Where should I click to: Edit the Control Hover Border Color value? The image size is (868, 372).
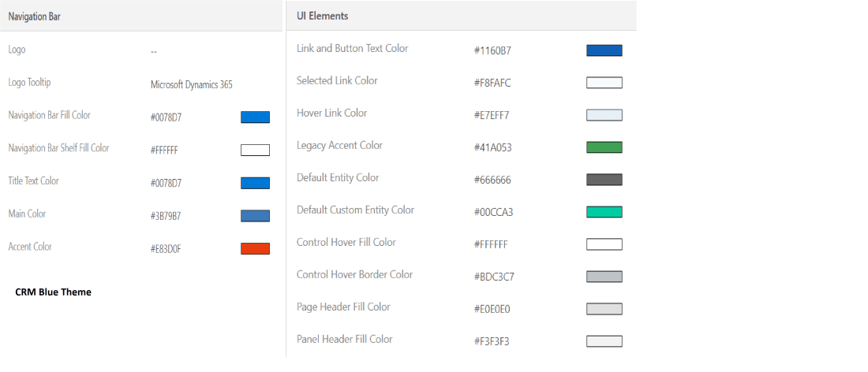point(494,277)
